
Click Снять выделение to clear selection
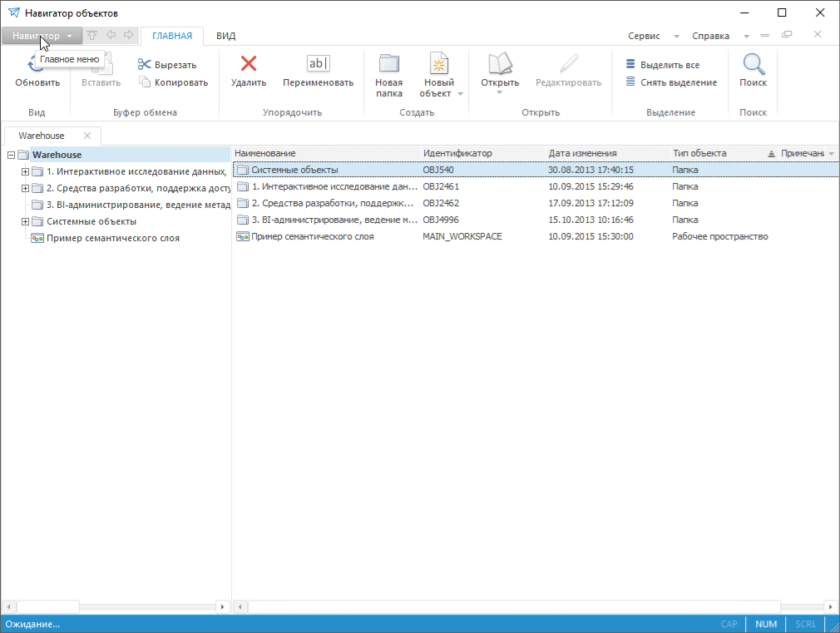(630, 82)
